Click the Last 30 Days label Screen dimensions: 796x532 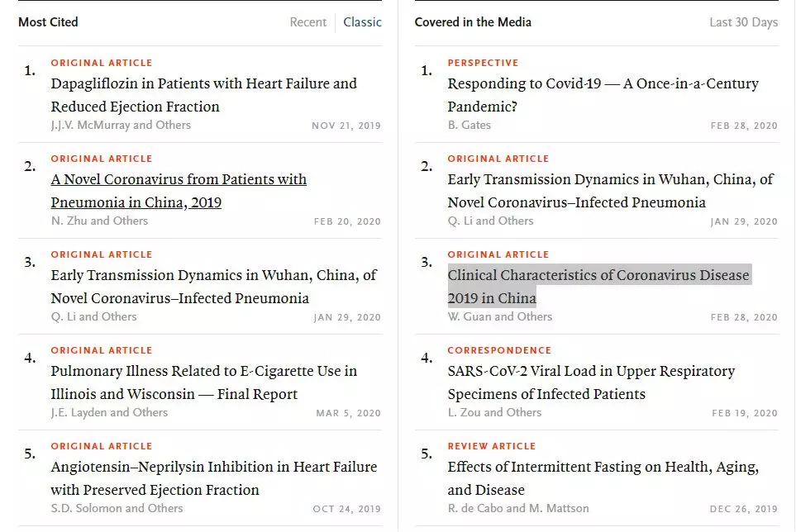coord(743,22)
